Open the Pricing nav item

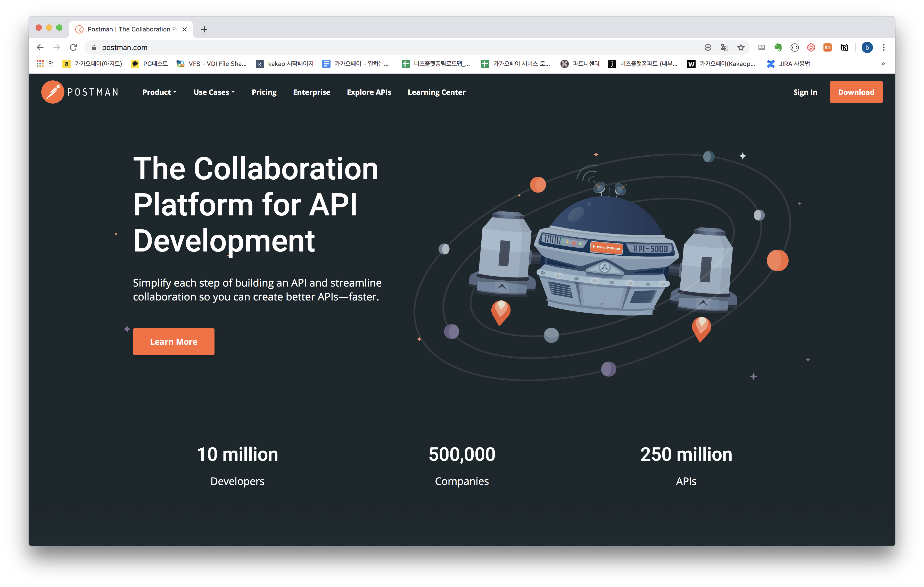264,92
